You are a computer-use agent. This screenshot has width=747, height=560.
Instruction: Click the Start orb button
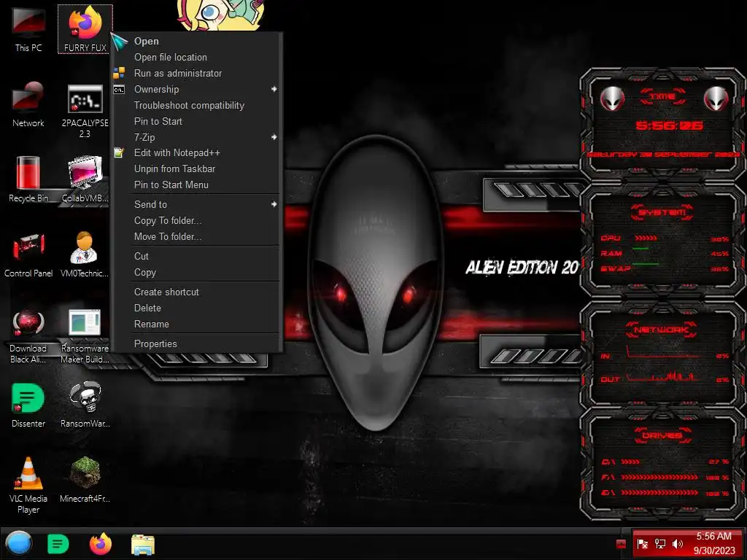click(18, 543)
